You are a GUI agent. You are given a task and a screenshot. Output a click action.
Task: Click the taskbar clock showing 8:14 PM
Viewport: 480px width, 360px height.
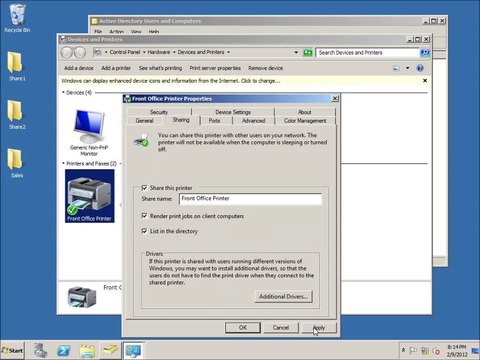(x=457, y=351)
